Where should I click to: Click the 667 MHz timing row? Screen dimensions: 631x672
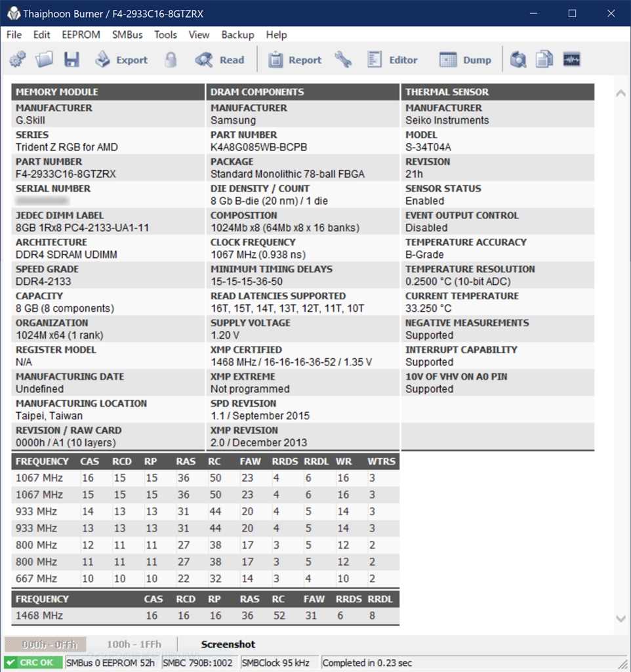pos(205,579)
